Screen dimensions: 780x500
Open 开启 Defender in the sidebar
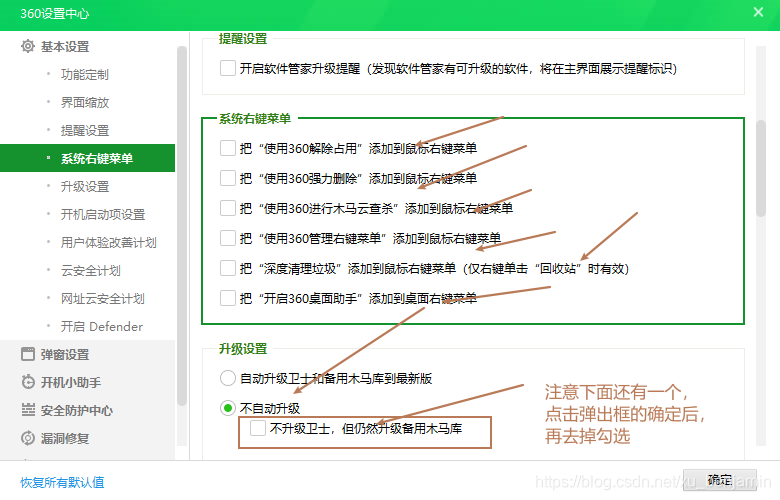click(101, 326)
